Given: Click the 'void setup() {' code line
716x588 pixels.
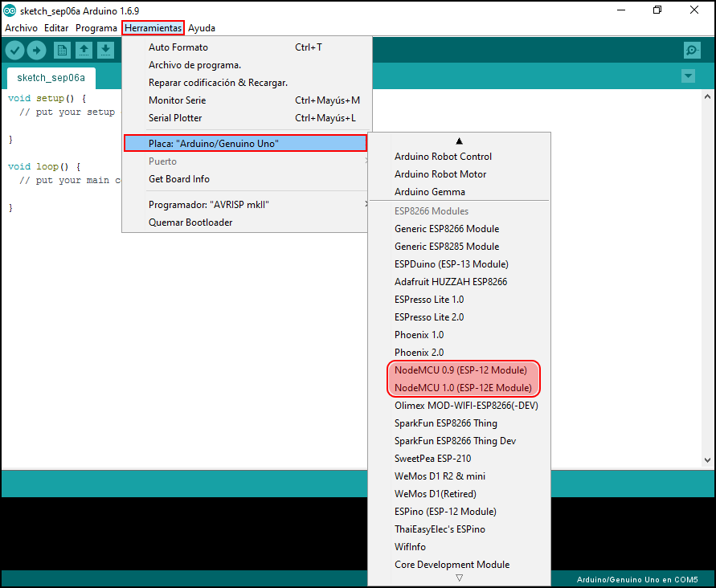Looking at the screenshot, I should [47, 98].
